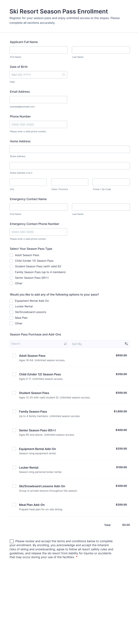Click the Emergency Contact First Name field
Screen dimensions: 138x644
38,207
